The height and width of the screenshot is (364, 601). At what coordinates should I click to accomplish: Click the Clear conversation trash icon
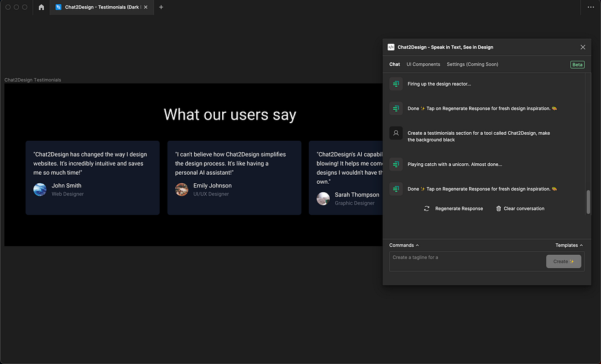coord(498,208)
